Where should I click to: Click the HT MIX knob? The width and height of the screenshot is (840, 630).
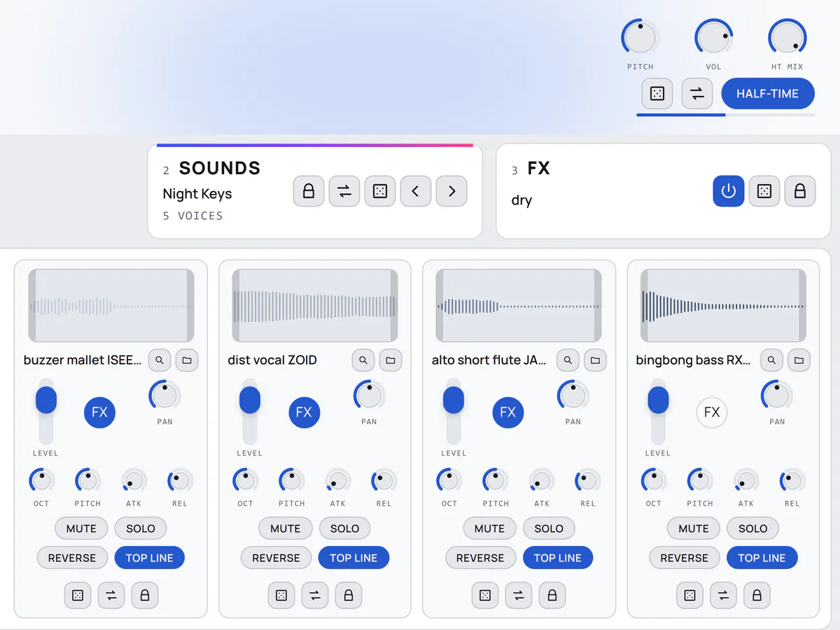coord(787,37)
